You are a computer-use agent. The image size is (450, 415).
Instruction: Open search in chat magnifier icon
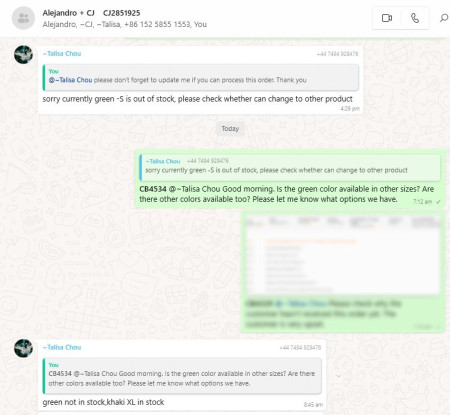tap(444, 18)
